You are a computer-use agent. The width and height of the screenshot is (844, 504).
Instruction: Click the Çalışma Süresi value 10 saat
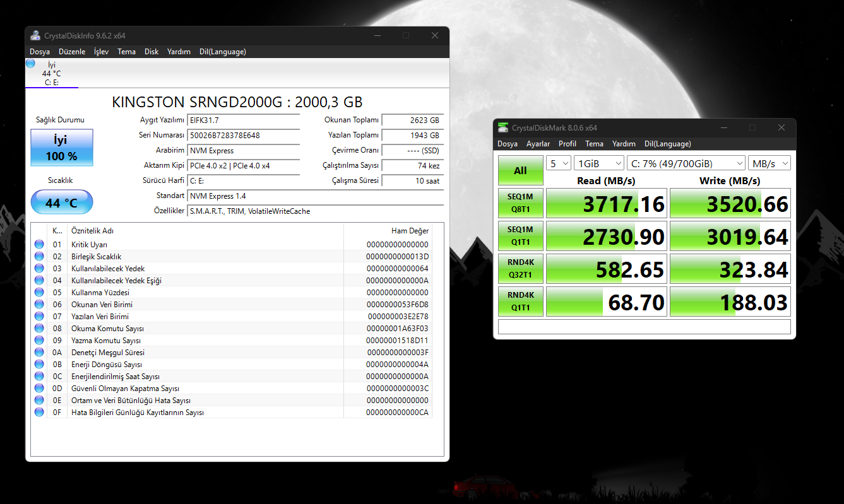(412, 180)
